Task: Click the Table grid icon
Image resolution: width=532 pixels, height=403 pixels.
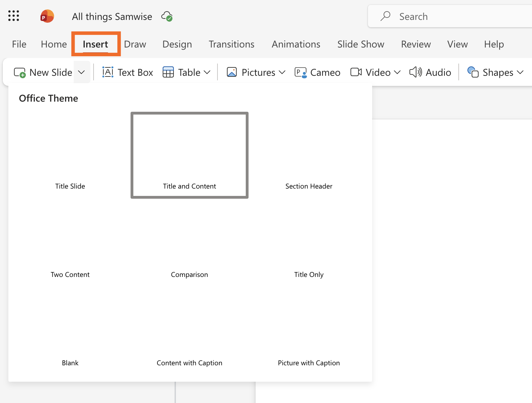Action: pos(168,72)
